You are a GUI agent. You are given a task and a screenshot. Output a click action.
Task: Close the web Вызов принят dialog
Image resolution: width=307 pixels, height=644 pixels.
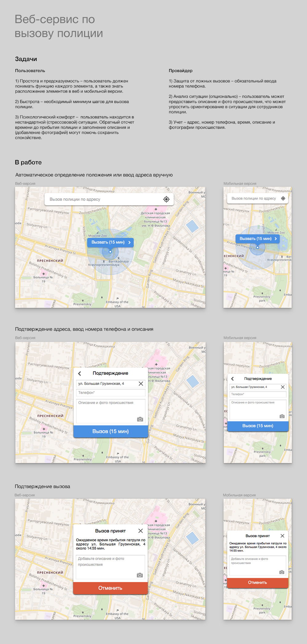[x=141, y=531]
